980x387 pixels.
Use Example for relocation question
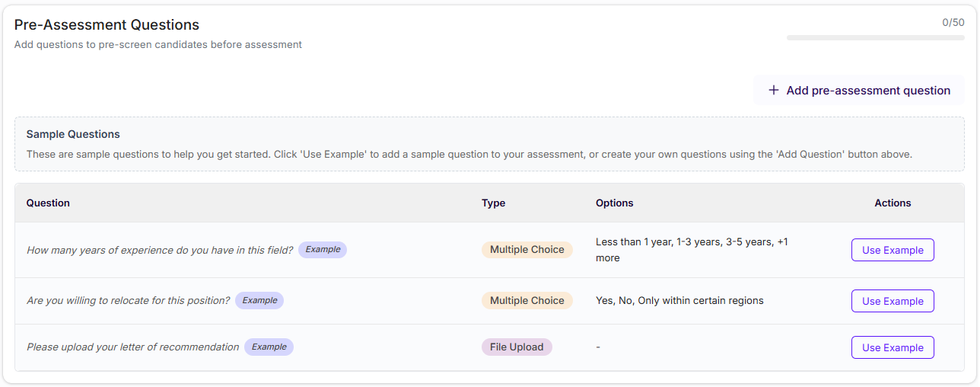click(892, 301)
